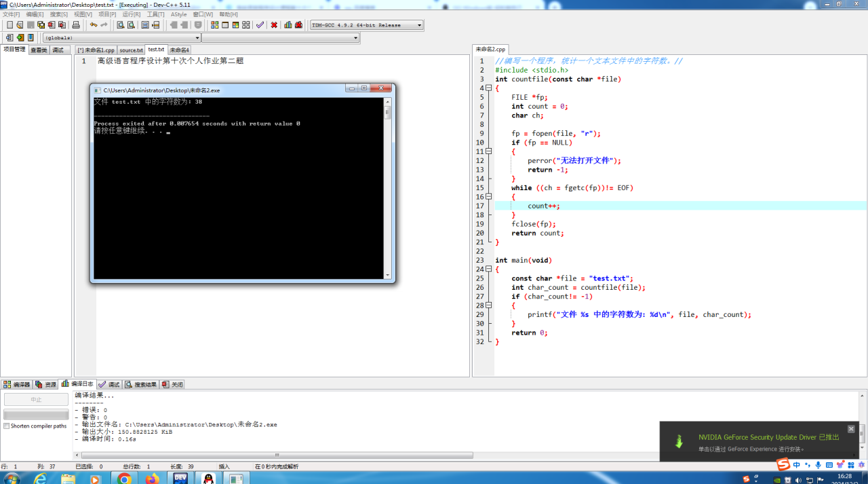
Task: Collapse the while loop block fold marker
Action: 488,197
